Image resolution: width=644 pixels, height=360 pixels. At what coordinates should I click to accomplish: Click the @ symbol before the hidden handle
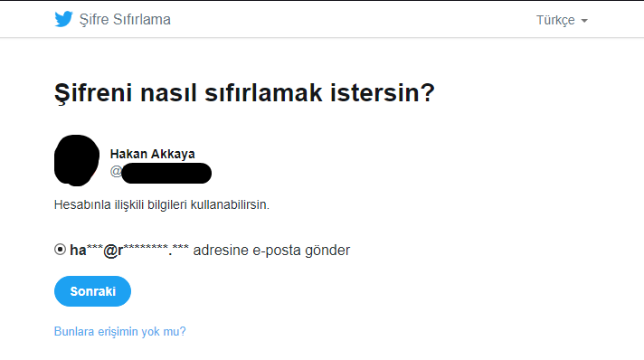tap(116, 171)
